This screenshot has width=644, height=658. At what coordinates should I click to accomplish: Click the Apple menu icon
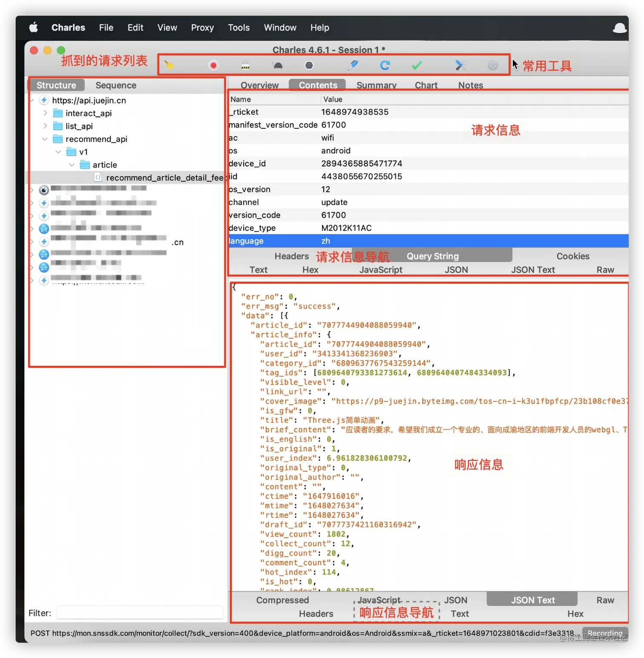(34, 28)
